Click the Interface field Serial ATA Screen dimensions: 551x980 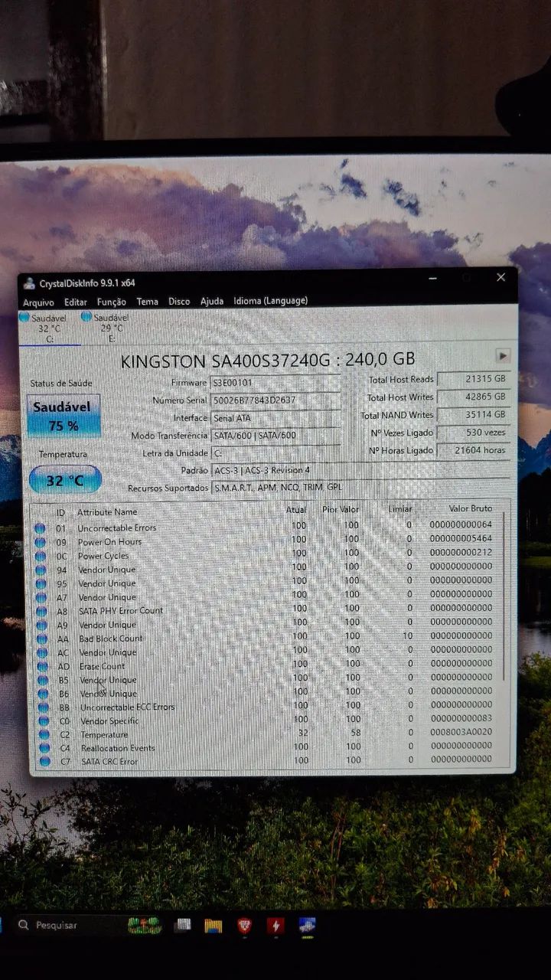pyautogui.click(x=275, y=417)
